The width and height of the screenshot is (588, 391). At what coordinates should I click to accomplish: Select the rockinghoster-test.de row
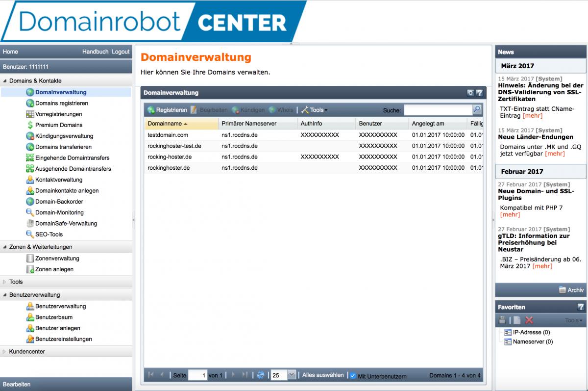(x=314, y=146)
